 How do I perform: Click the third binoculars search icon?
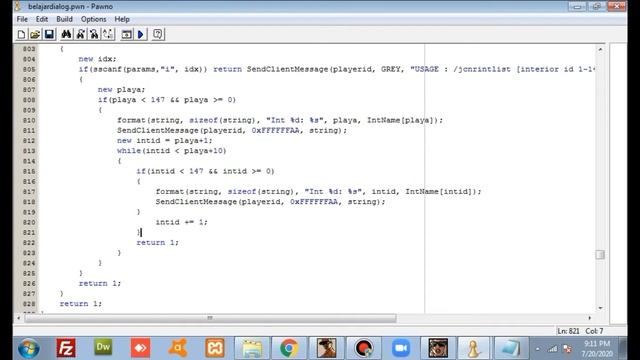pyautogui.click(x=94, y=34)
